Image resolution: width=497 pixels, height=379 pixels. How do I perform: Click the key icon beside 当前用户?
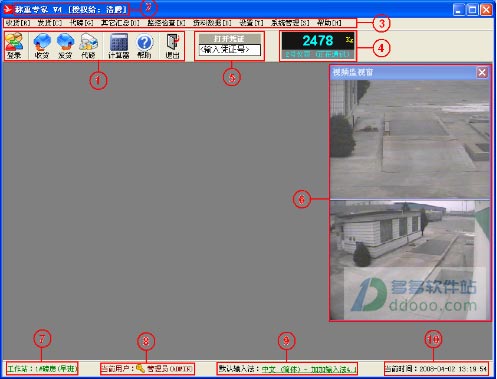pyautogui.click(x=140, y=368)
